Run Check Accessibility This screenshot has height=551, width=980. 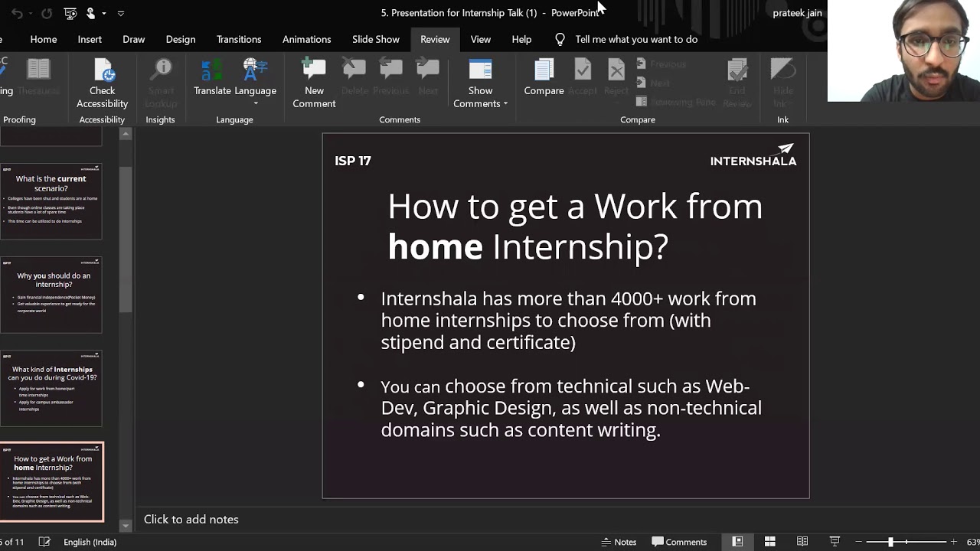click(102, 83)
